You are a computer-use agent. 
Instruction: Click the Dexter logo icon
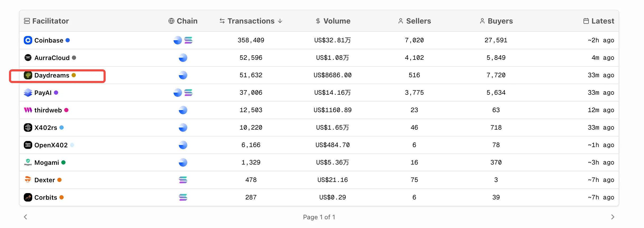click(x=28, y=180)
